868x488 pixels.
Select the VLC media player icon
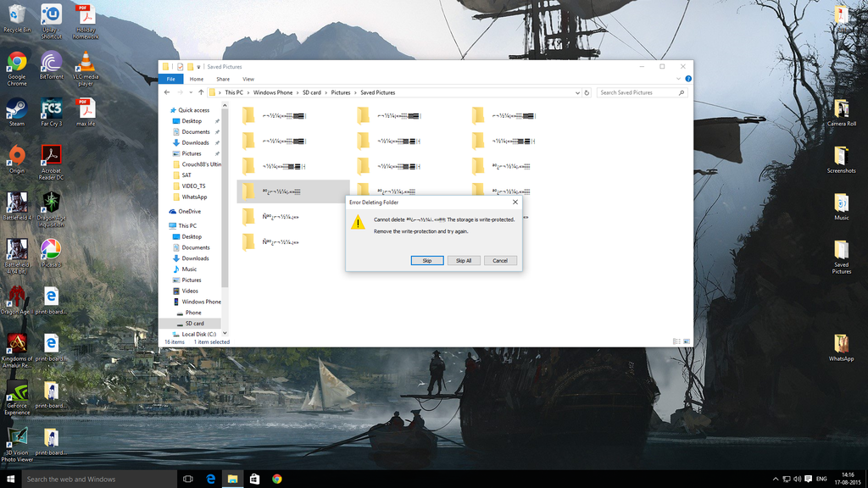click(86, 69)
